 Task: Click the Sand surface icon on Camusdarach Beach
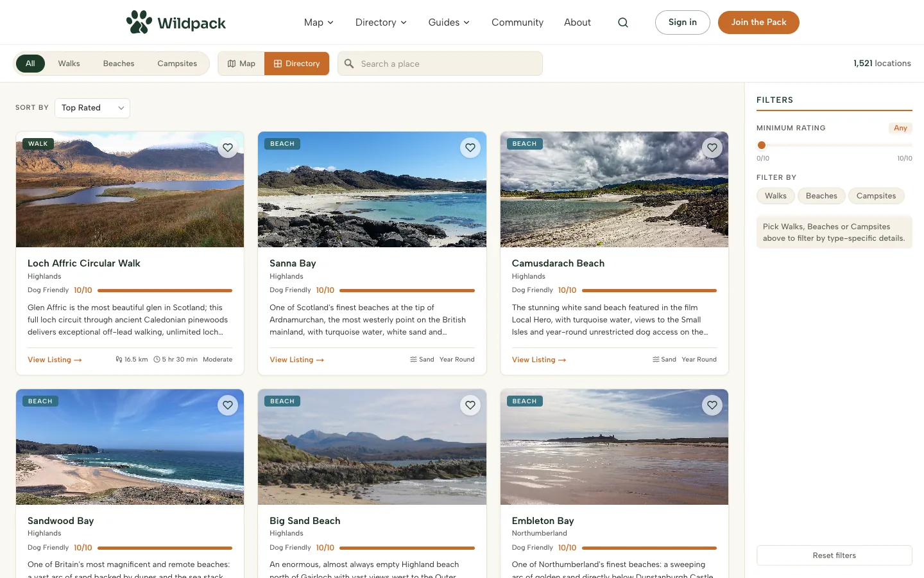coord(656,360)
